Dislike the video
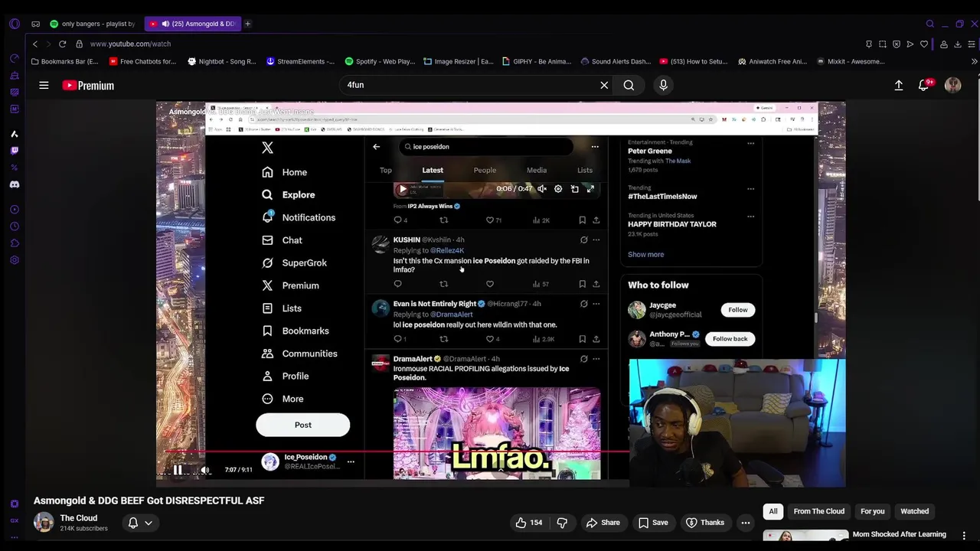The image size is (980, 551). pyautogui.click(x=562, y=523)
